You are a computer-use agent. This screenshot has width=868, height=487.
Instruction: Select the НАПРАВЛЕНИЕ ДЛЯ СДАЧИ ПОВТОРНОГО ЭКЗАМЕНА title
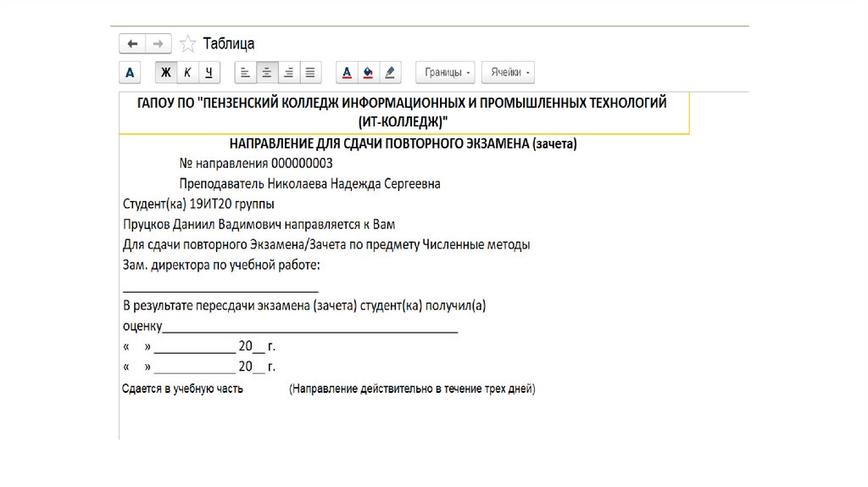(403, 144)
